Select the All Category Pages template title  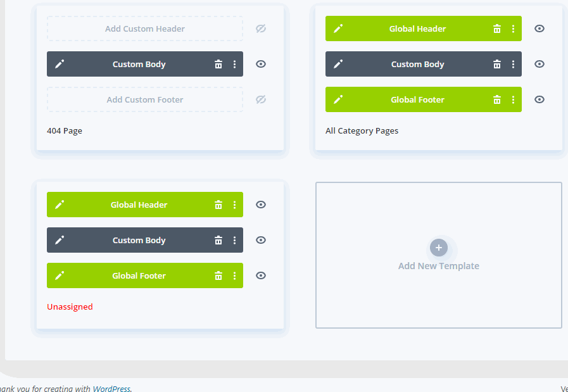[x=362, y=131]
